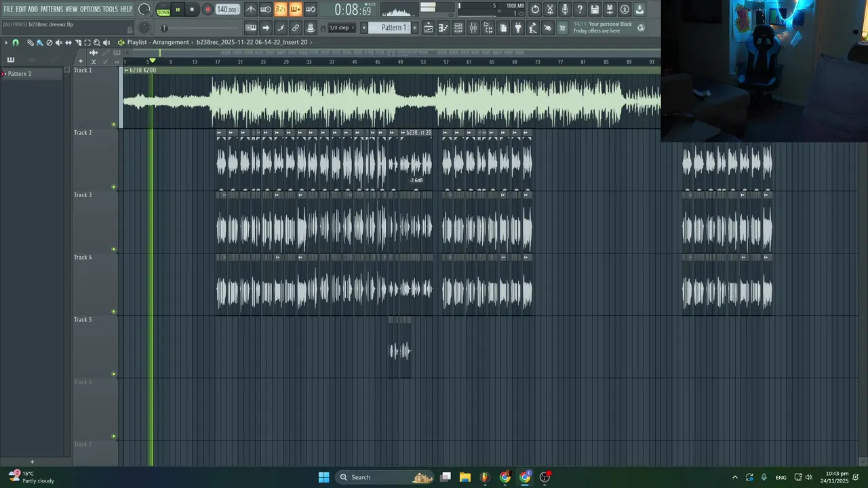
Task: Toggle the 3-2-1 recording countdown
Action: point(280,9)
